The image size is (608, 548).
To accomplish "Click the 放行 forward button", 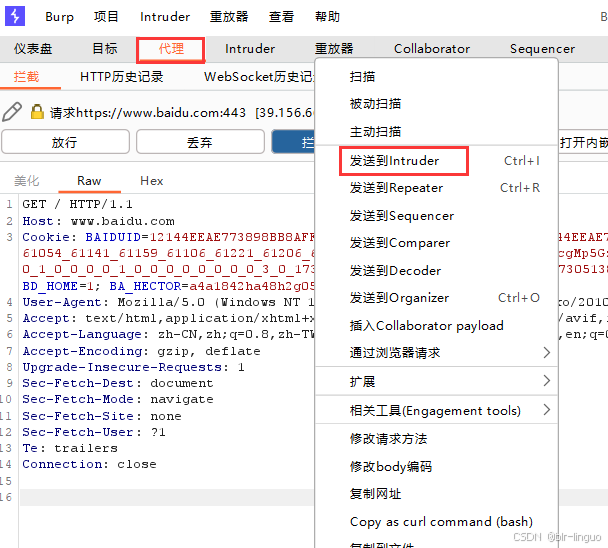I will (x=65, y=142).
